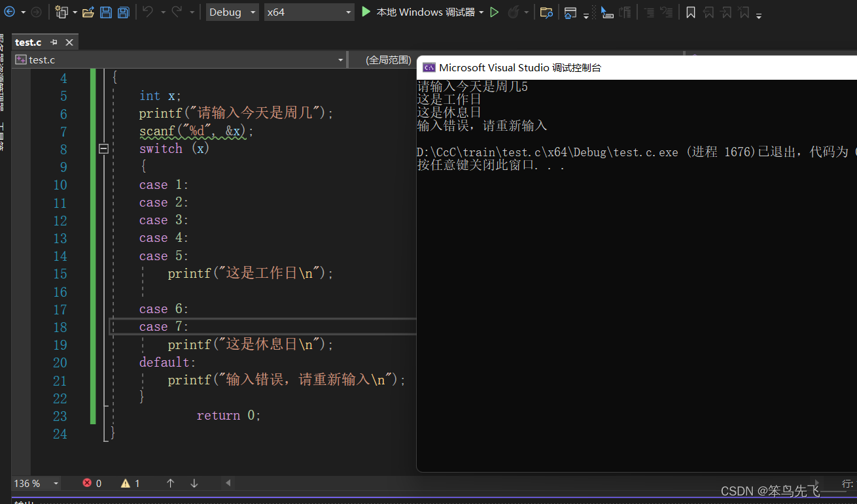Open the 136 % zoom level dropdown
Image resolution: width=857 pixels, height=504 pixels.
point(37,483)
